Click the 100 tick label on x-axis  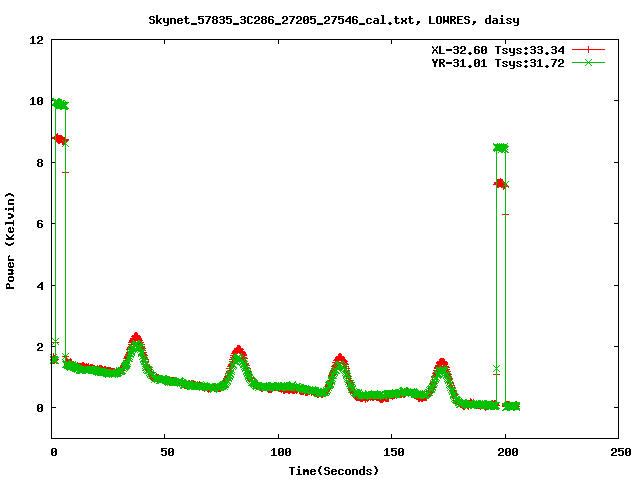(279, 453)
